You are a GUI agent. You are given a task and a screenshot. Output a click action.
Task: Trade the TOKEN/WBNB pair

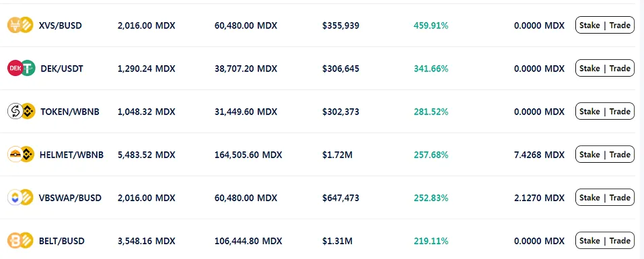click(x=620, y=111)
